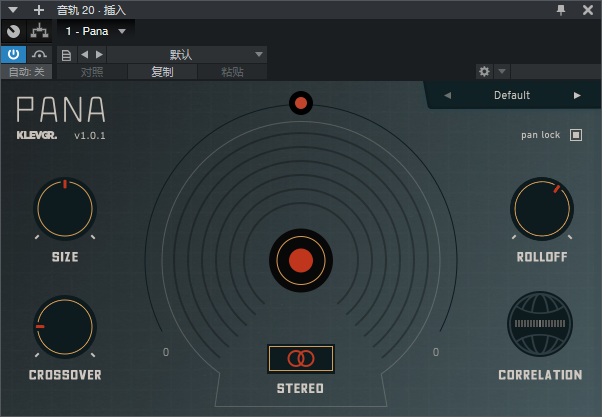Open the routing/channel editor icon
Image resolution: width=602 pixels, height=417 pixels.
(x=39, y=31)
